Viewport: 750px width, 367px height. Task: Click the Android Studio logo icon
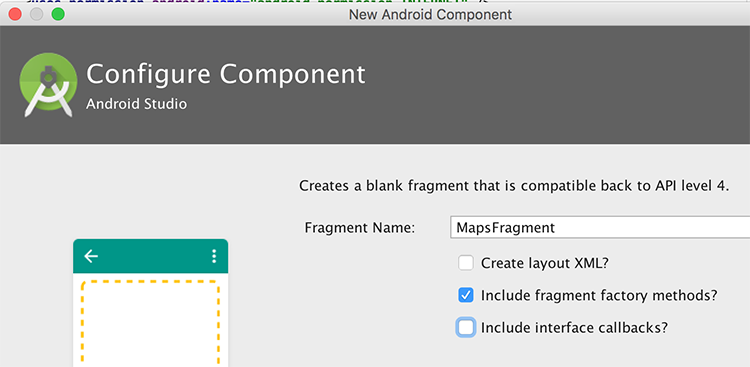coord(48,85)
